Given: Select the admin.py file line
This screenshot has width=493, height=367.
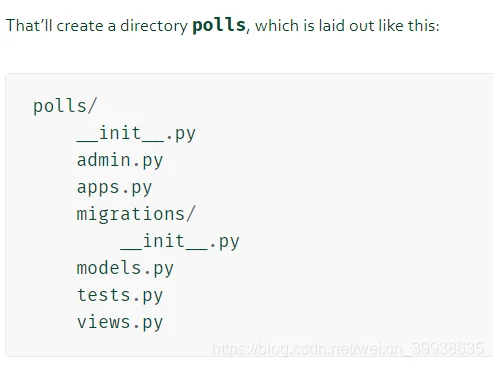Looking at the screenshot, I should 120,160.
